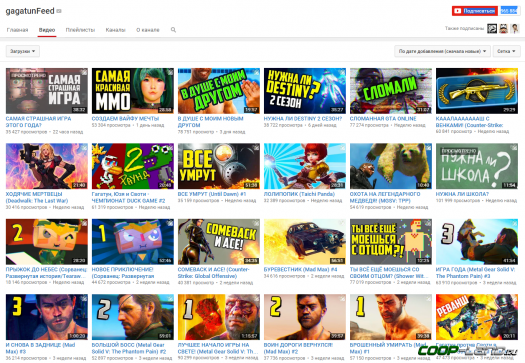Click watch-later icon on ВСЕ УМРУТ thumbnail
Screen dimensions: 525x363
pos(256,147)
